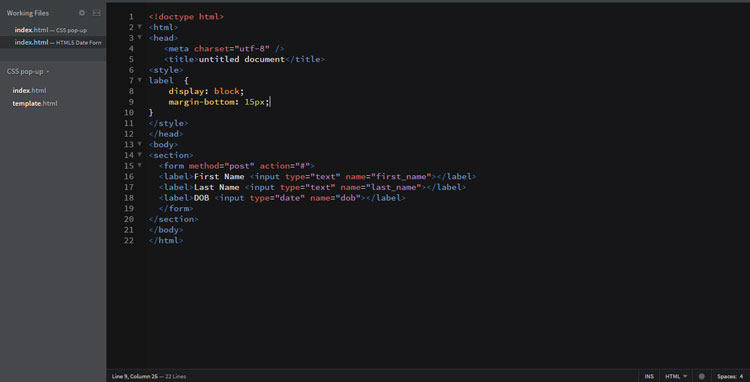Image resolution: width=750 pixels, height=382 pixels.
Task: Click the split view layout icon
Action: coord(96,13)
